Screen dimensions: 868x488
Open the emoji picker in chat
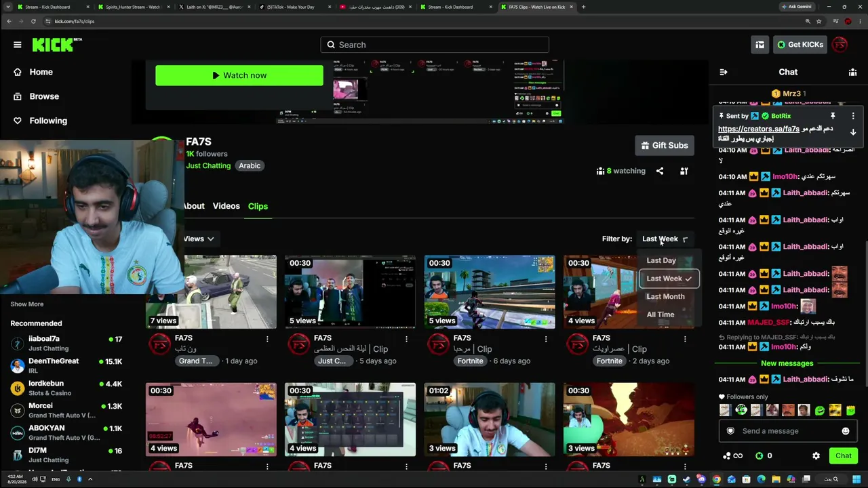pyautogui.click(x=845, y=431)
